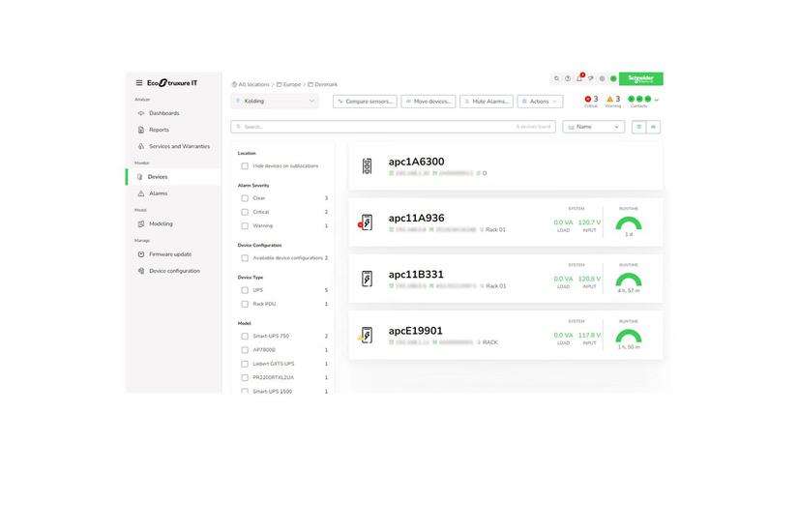Click into the device Search field
The height and width of the screenshot is (532, 798).
(x=393, y=127)
